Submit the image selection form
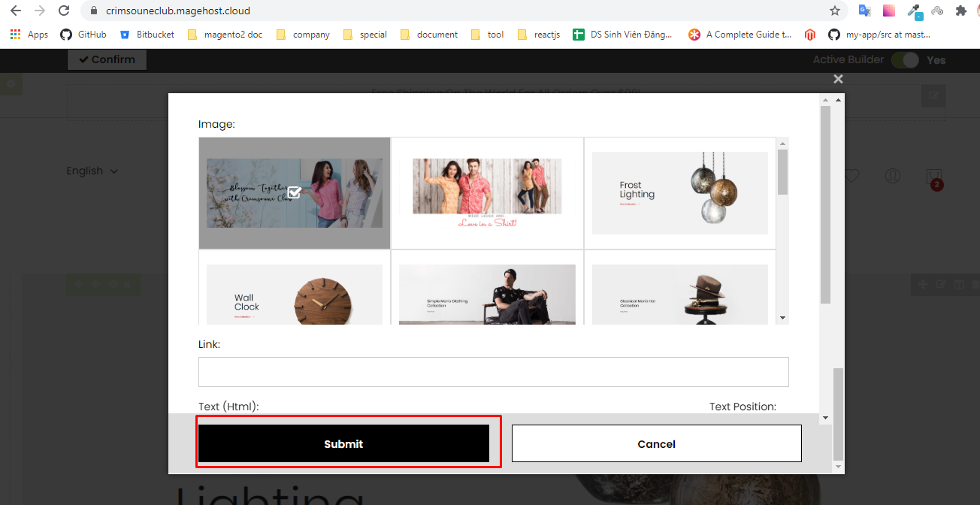 [x=343, y=443]
